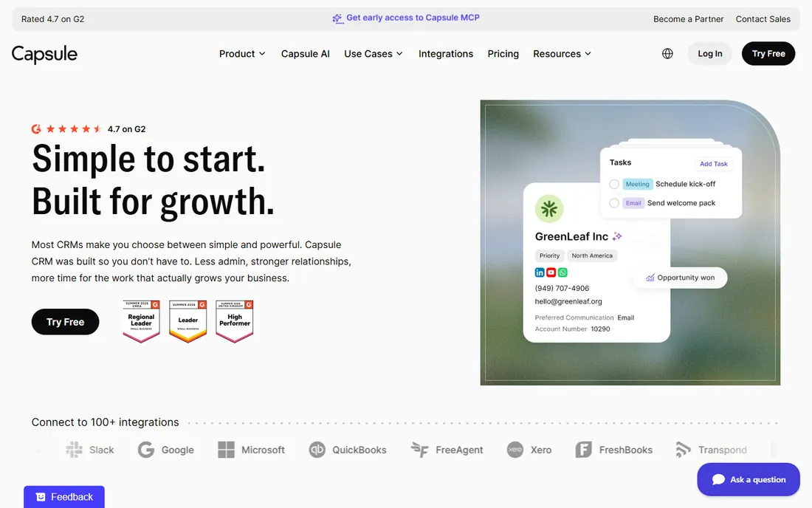The width and height of the screenshot is (812, 508).
Task: Expand the Use Cases dropdown menu
Action: [374, 54]
